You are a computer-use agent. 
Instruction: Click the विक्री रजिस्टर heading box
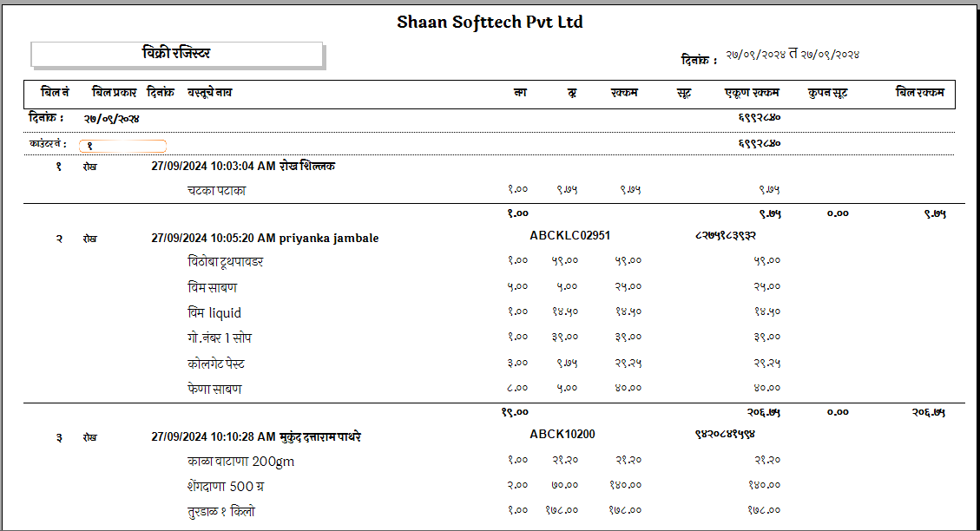click(177, 55)
